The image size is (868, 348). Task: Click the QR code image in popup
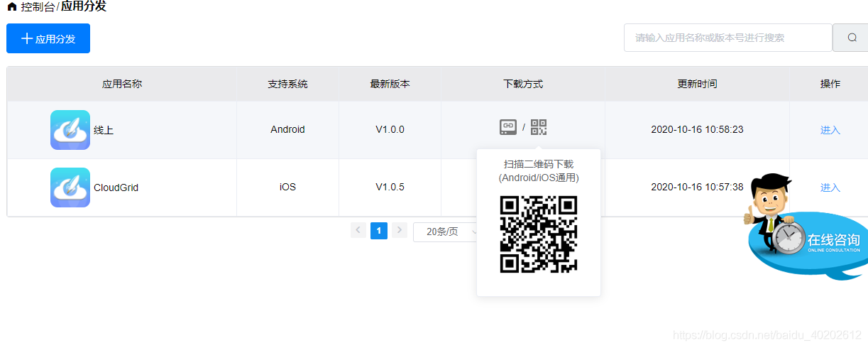[539, 234]
